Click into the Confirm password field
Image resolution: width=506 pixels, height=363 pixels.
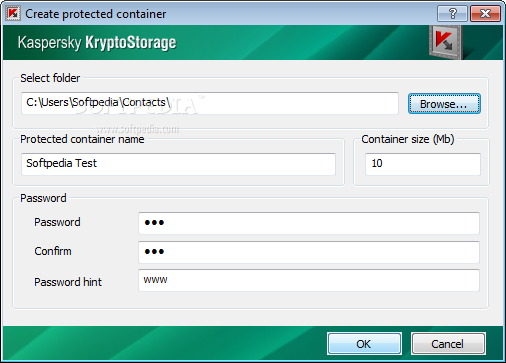pyautogui.click(x=309, y=252)
